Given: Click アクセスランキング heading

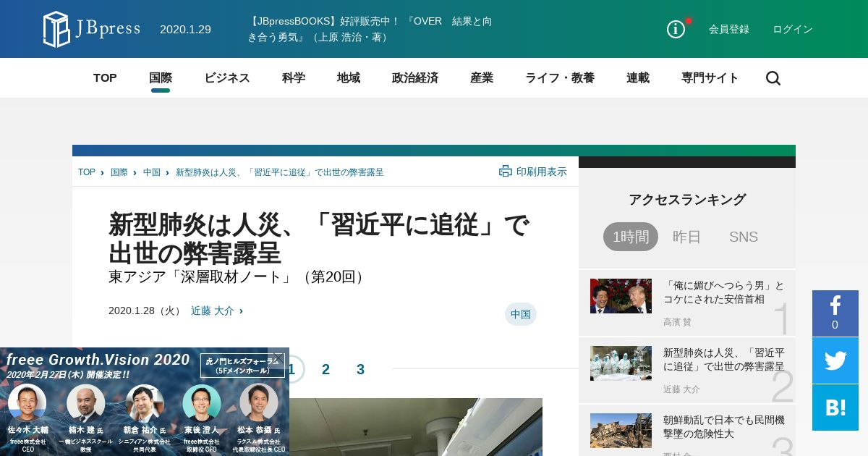Looking at the screenshot, I should tap(687, 200).
